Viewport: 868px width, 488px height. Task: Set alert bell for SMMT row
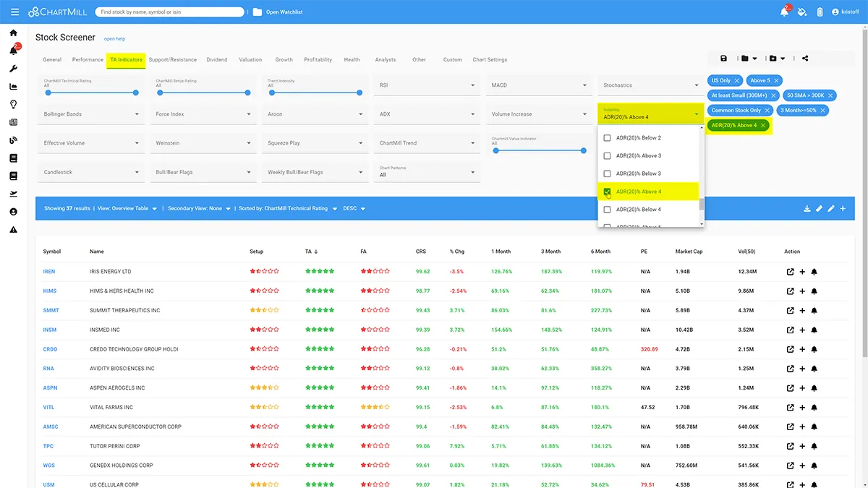[x=814, y=311]
